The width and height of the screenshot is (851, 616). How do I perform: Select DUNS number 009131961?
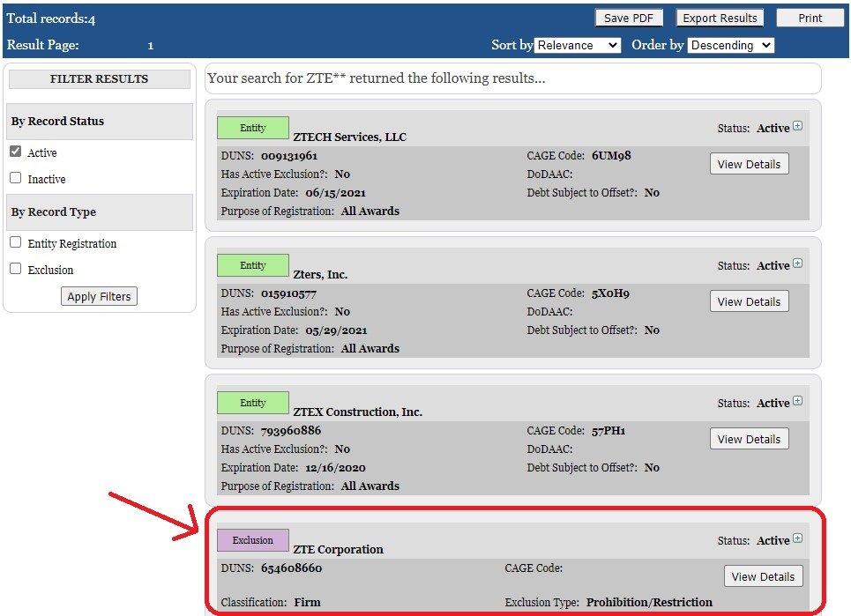(x=289, y=156)
